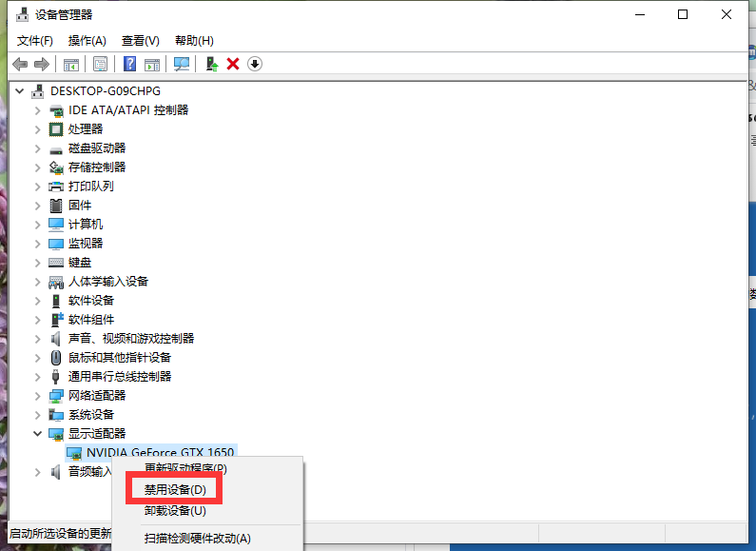756x551 pixels.
Task: Select the 系统设备 tree row text
Action: [x=91, y=415]
